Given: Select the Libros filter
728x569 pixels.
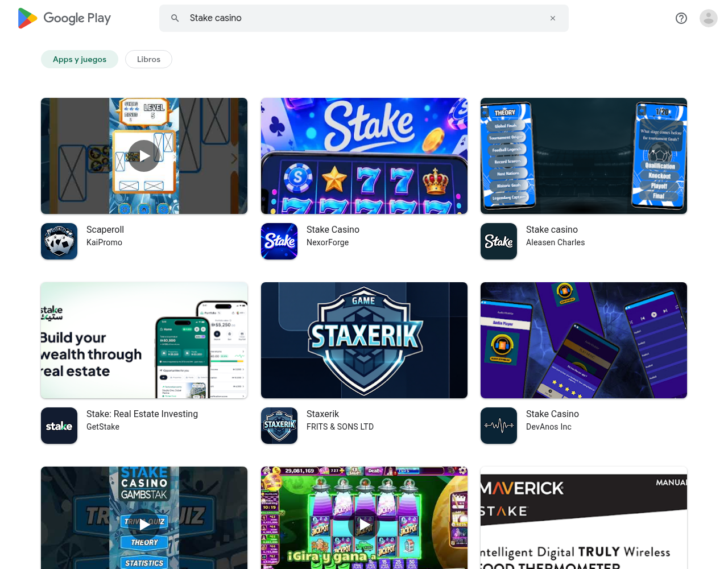Looking at the screenshot, I should [148, 59].
